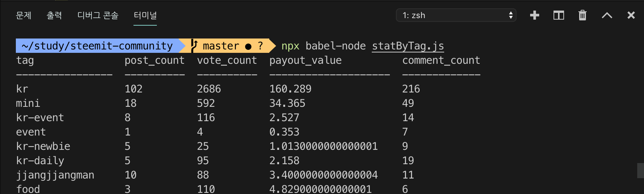Open the '1: zsh' terminal selector
Viewport: 644px width, 194px height.
(x=456, y=15)
